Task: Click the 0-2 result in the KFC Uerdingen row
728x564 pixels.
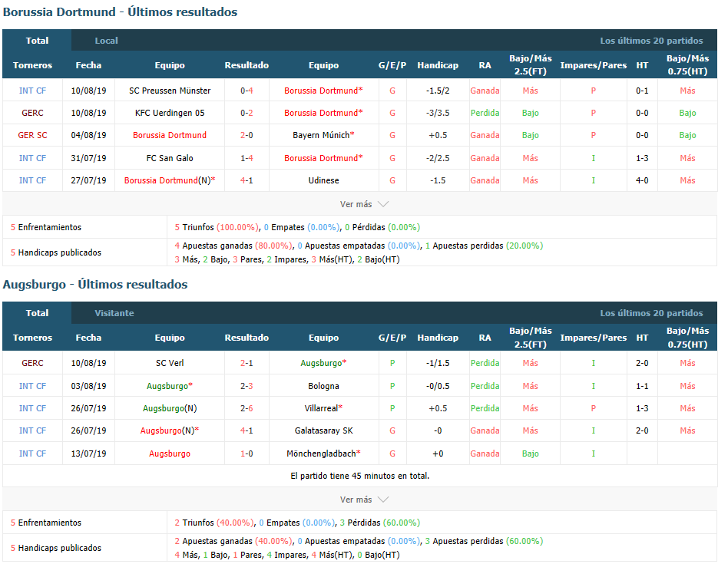Action: click(x=247, y=113)
